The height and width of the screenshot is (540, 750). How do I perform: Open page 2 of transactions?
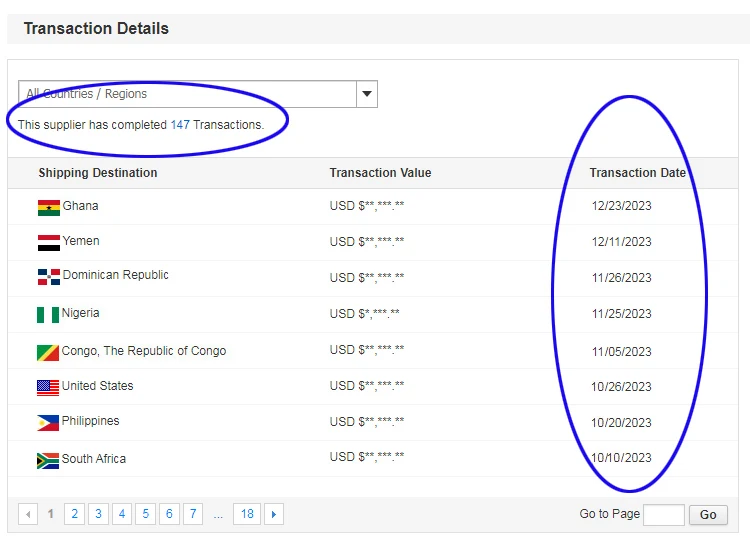[x=75, y=514]
